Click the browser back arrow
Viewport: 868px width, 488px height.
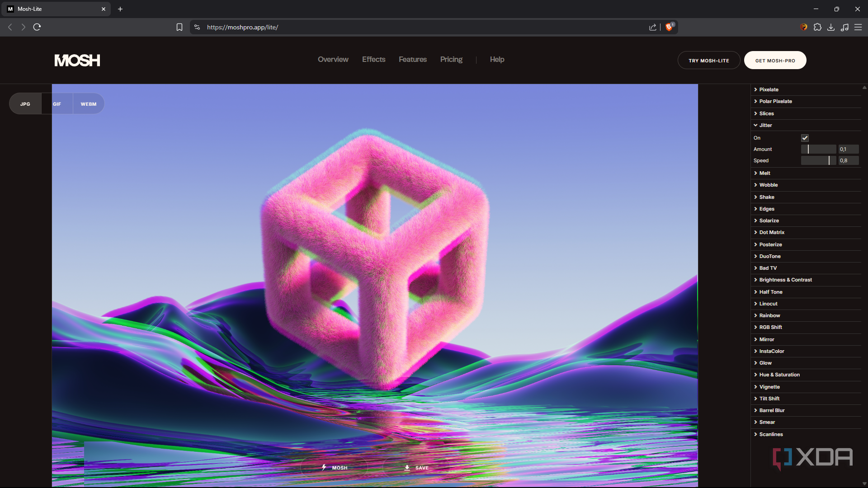pyautogui.click(x=10, y=27)
